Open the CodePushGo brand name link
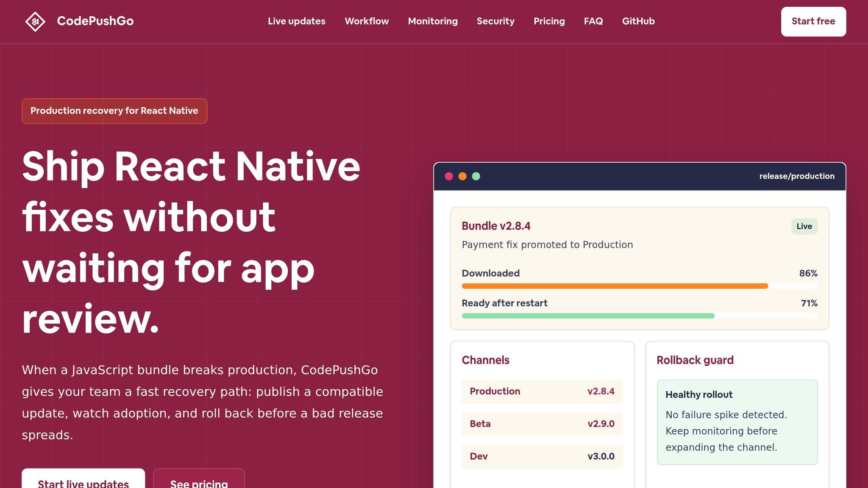The height and width of the screenshot is (488, 868). 95,21
